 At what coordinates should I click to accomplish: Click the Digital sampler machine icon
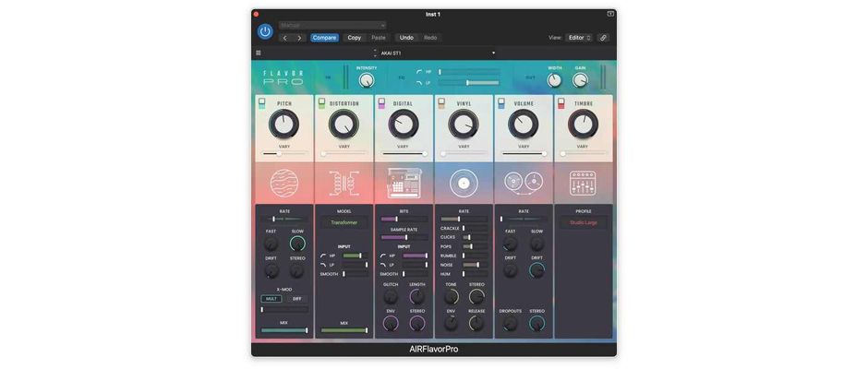[x=404, y=183]
